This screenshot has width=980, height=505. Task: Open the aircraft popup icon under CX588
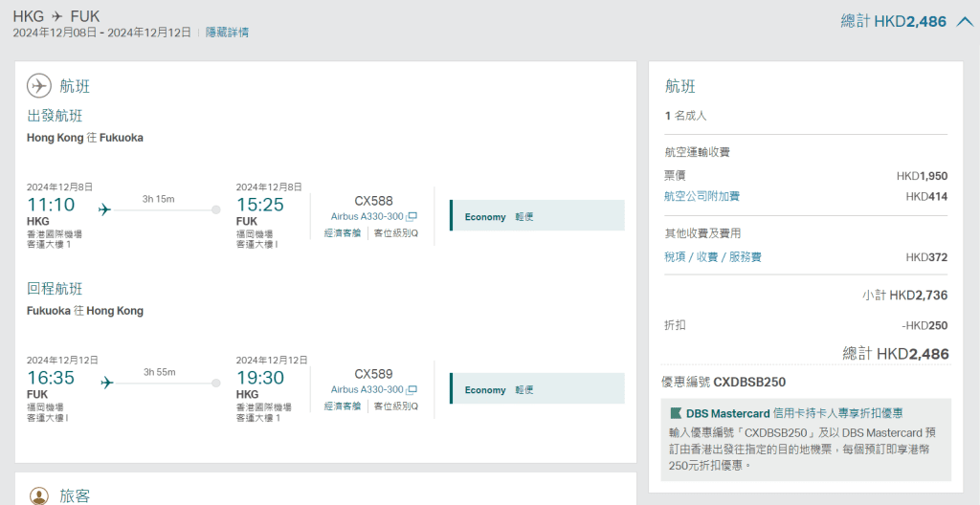click(412, 217)
